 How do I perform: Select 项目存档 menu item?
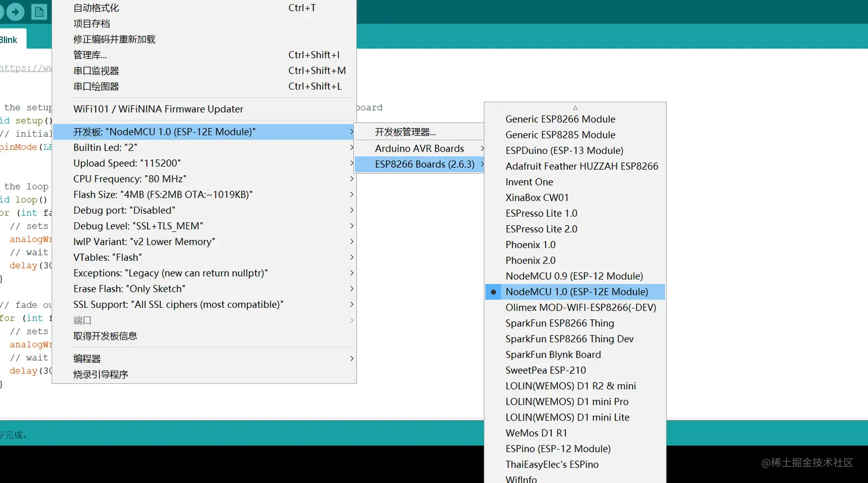[204, 24]
